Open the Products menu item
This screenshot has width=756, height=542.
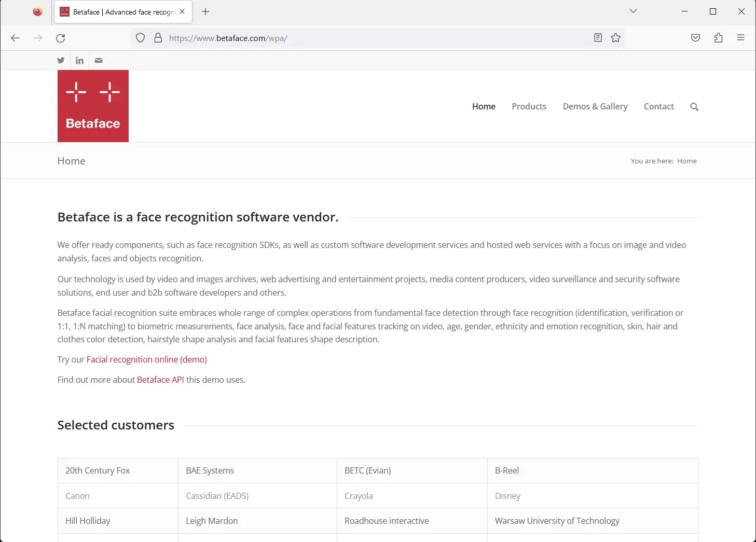tap(529, 106)
